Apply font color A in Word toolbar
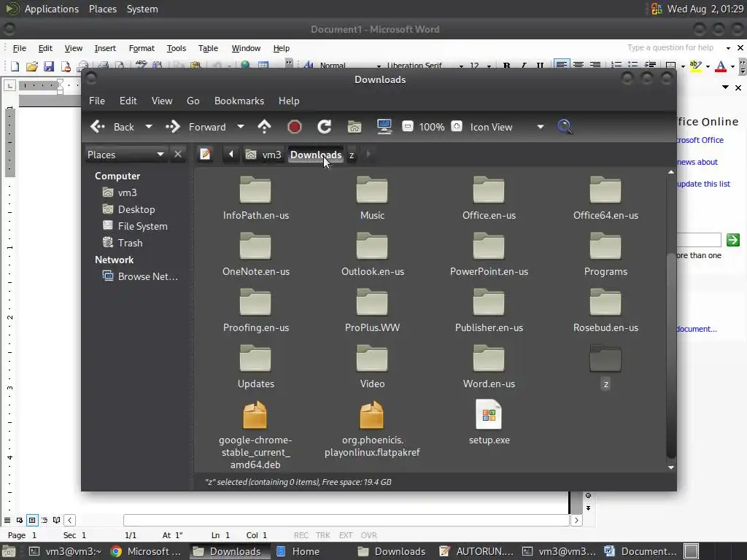 coord(721,66)
